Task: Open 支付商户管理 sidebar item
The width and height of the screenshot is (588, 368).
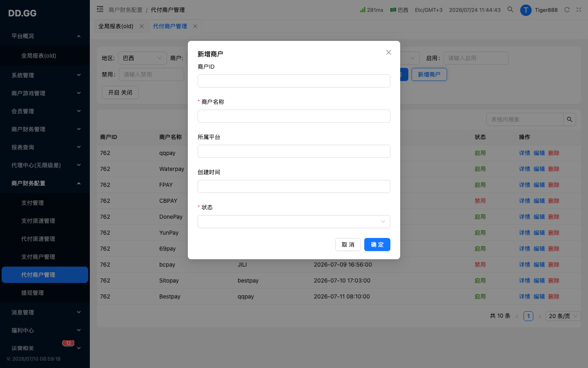Action: point(45,257)
